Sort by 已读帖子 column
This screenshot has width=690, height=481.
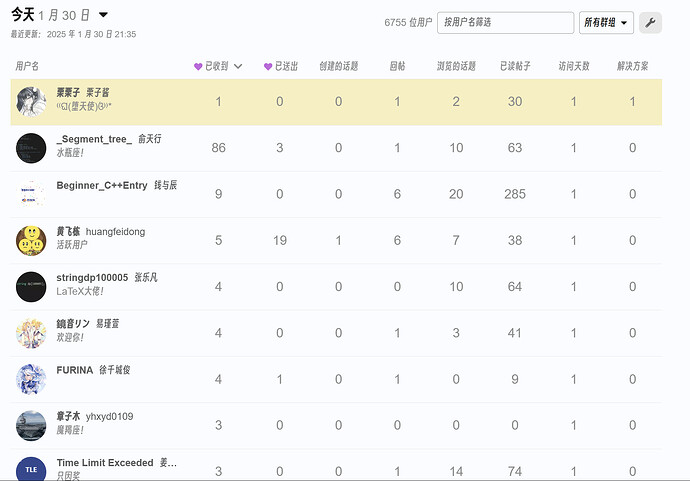click(x=515, y=66)
